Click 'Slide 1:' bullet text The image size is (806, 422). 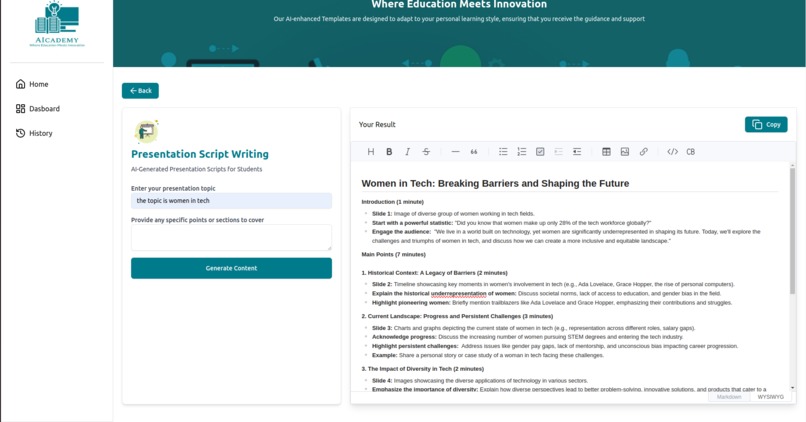(382, 214)
